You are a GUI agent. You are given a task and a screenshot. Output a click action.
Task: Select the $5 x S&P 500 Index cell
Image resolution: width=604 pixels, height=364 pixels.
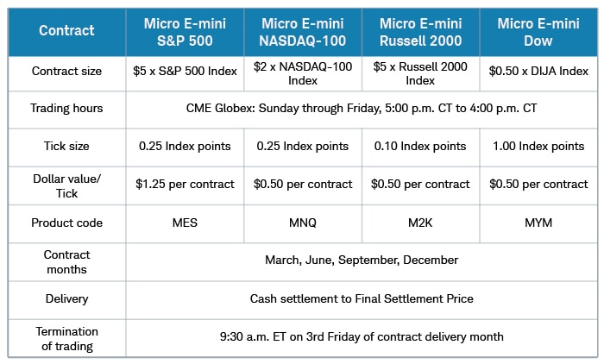pyautogui.click(x=185, y=72)
